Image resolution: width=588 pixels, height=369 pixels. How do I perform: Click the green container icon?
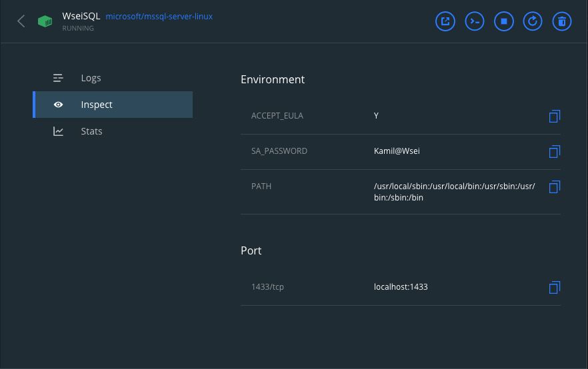[45, 21]
